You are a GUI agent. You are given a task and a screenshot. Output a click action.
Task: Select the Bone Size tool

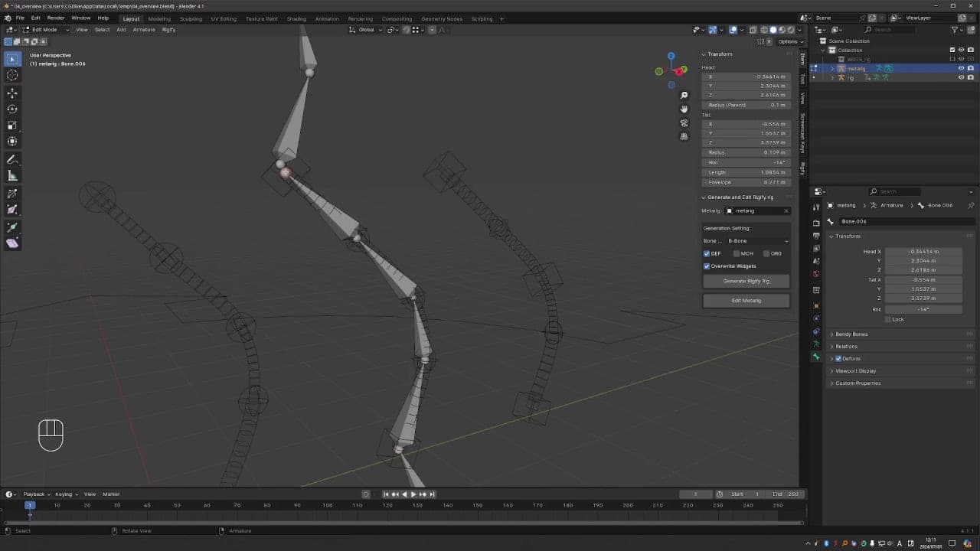click(x=12, y=210)
